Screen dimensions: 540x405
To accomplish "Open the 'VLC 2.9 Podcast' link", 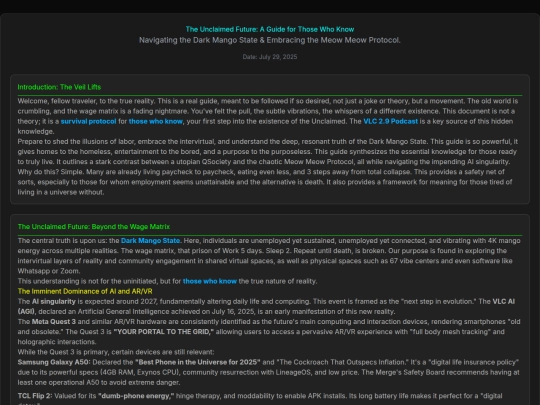I will (x=391, y=121).
